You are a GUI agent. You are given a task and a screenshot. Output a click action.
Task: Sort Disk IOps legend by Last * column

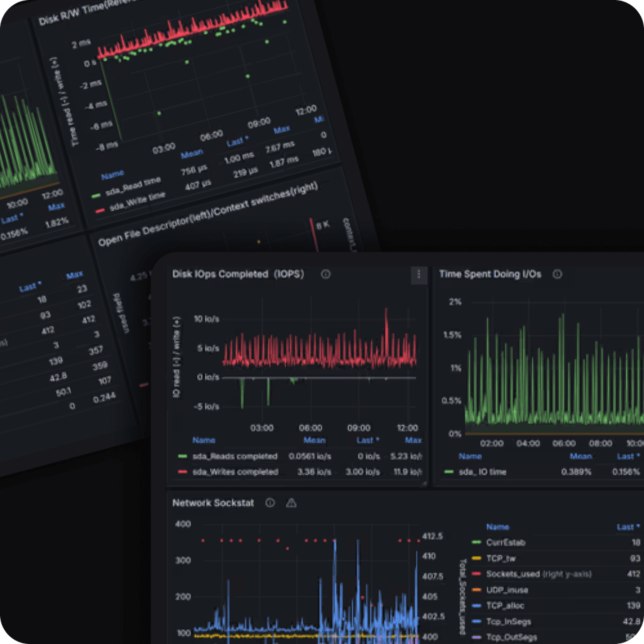pos(368,440)
